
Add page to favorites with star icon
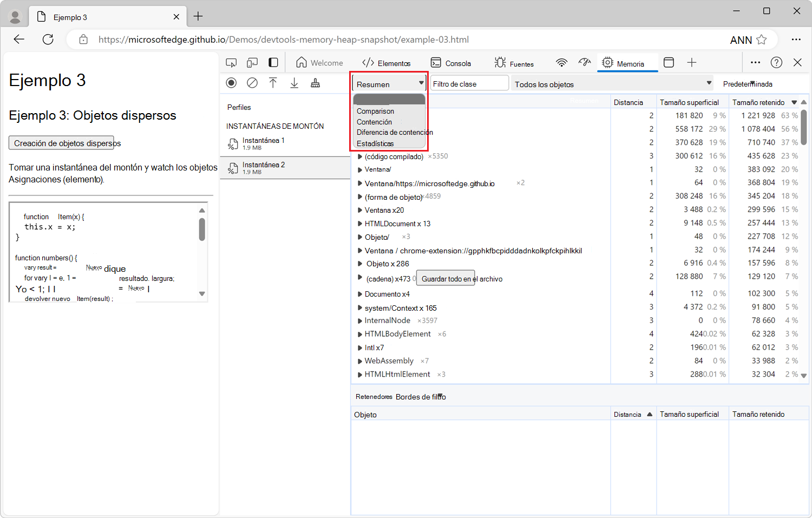762,40
